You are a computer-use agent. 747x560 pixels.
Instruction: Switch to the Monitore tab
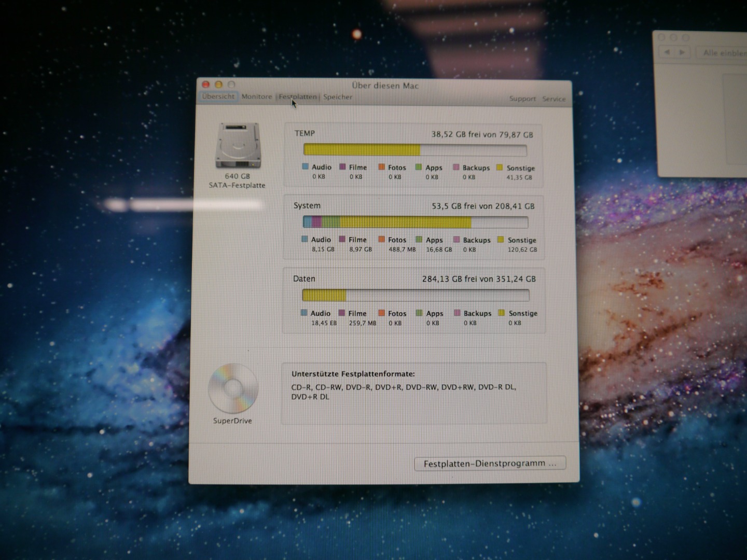(x=256, y=97)
